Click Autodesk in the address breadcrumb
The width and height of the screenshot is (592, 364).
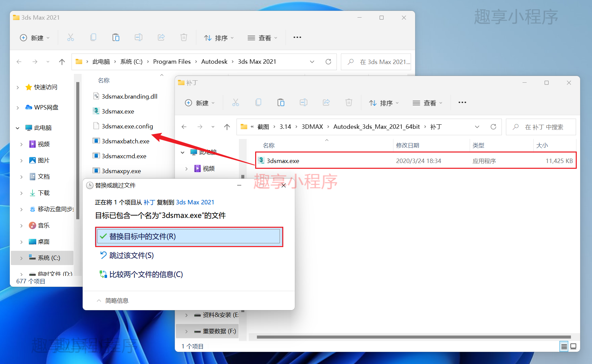[x=214, y=62]
